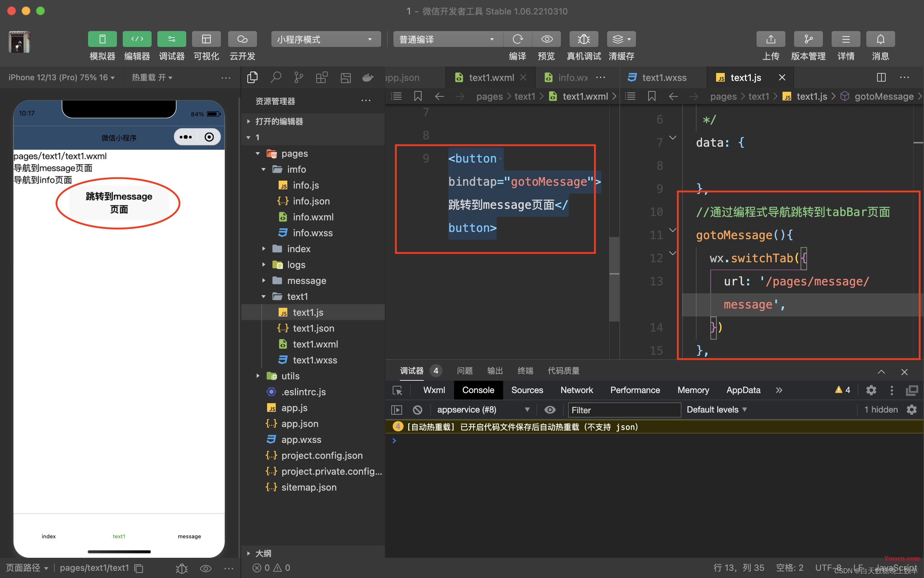Open the iPhone 12/13 device dropdown
Image resolution: width=924 pixels, height=578 pixels.
[x=61, y=78]
